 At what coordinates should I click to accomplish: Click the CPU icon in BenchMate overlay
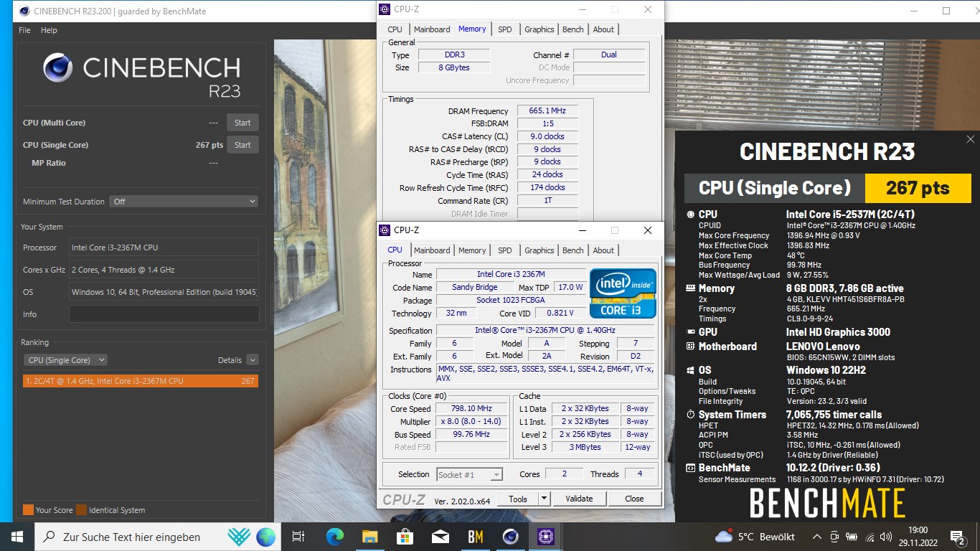[x=690, y=214]
